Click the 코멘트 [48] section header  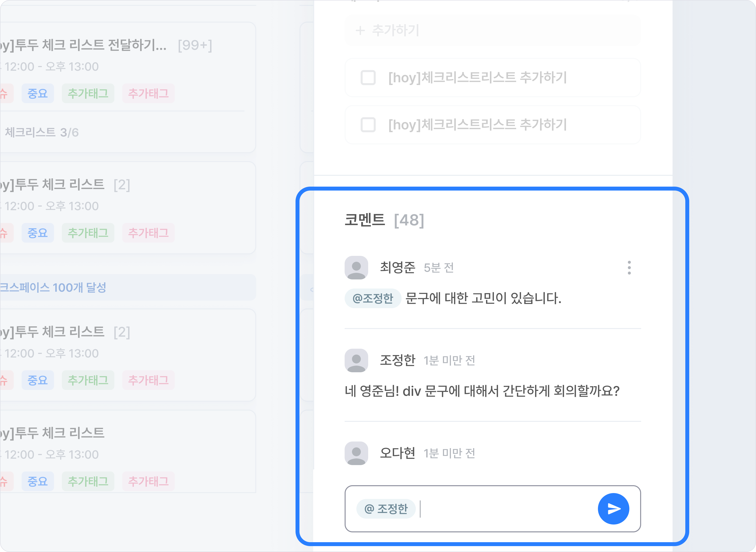coord(384,220)
